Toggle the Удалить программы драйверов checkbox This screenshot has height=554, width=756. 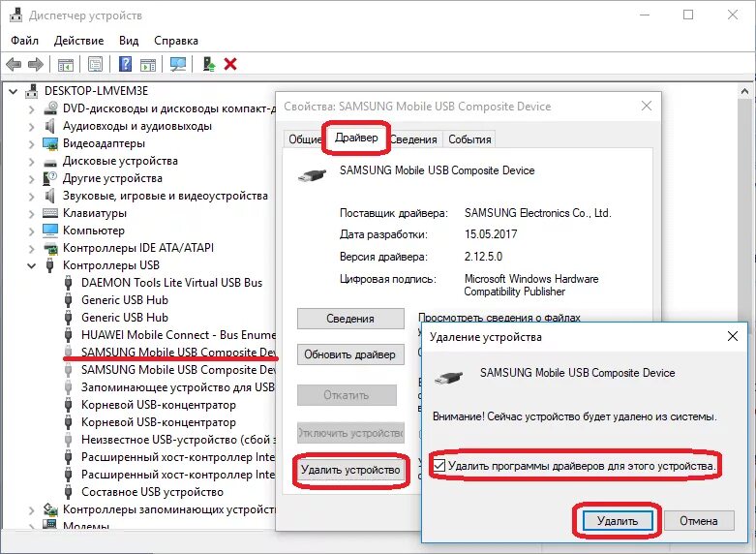pos(438,466)
